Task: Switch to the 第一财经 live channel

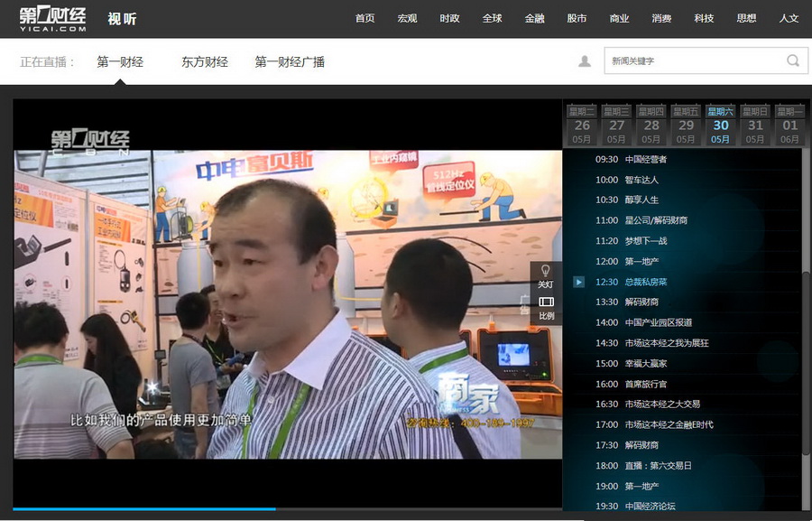Action: click(x=120, y=62)
